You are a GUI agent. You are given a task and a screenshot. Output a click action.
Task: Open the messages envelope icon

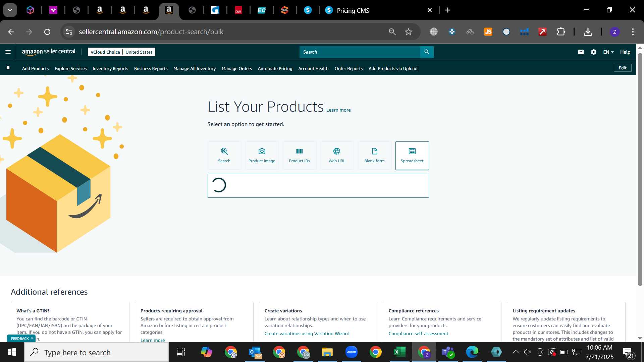pyautogui.click(x=581, y=52)
